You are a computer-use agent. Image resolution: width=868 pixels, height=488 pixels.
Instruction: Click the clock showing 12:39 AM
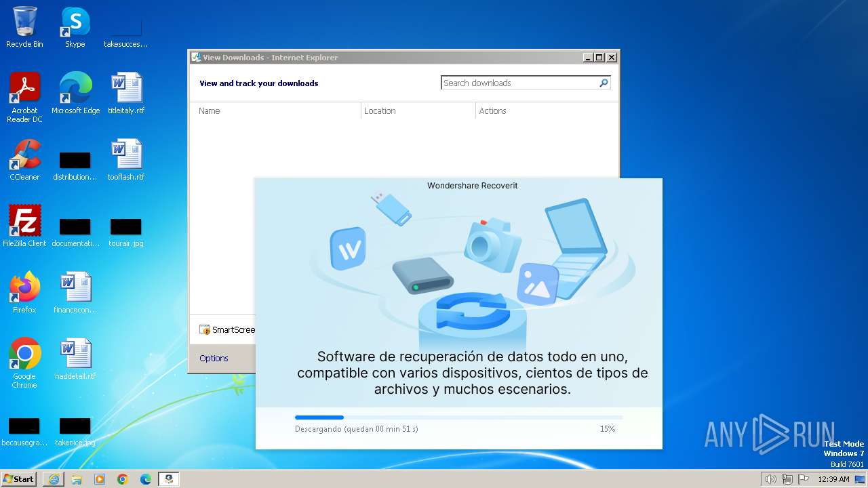833,479
